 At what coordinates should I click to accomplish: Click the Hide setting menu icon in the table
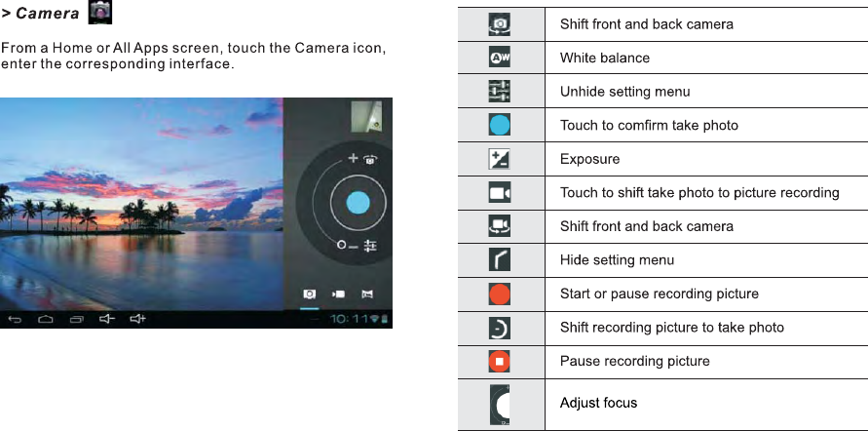pos(500,260)
